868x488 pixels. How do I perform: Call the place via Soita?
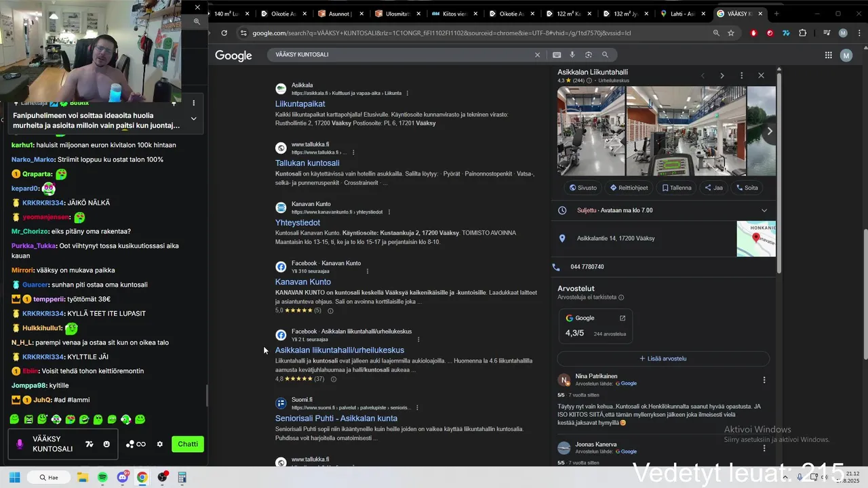[747, 188]
